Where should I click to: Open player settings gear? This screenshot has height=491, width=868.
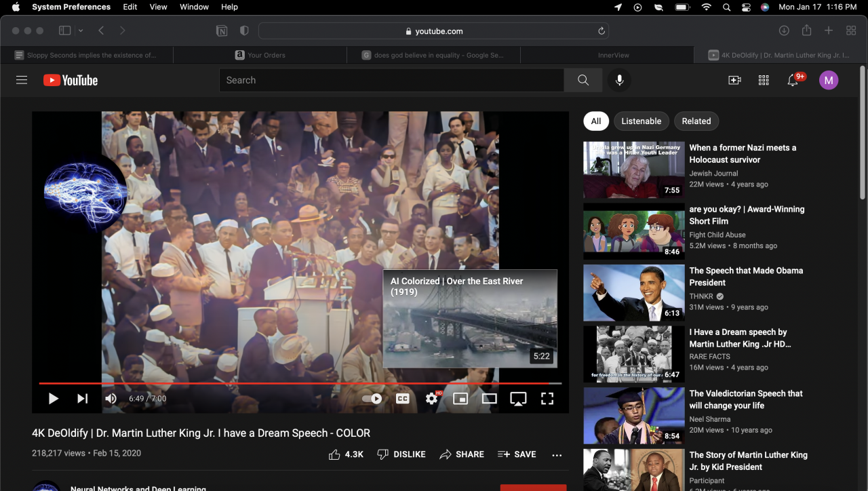click(432, 399)
